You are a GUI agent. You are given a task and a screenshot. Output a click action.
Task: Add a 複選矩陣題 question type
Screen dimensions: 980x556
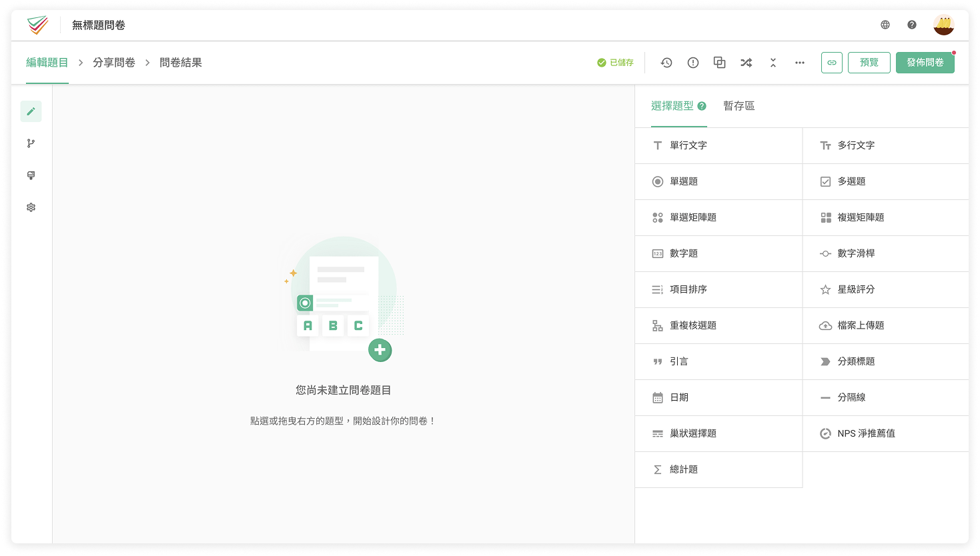click(x=886, y=217)
